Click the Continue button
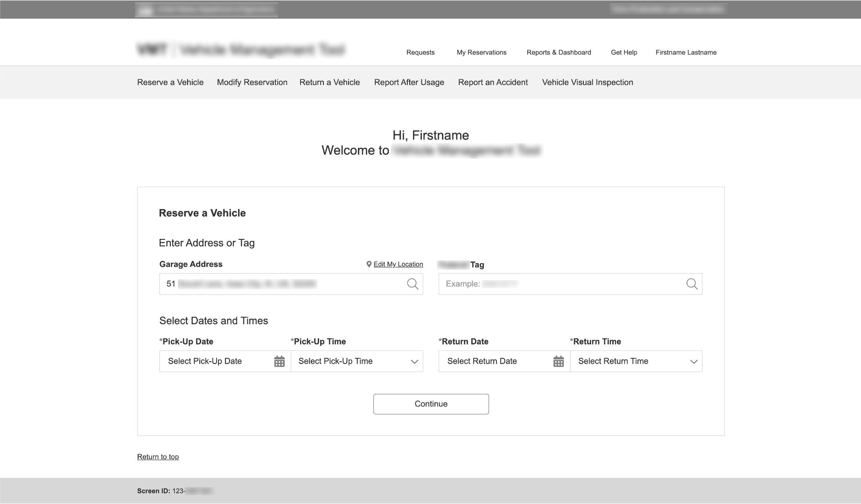The width and height of the screenshot is (861, 504). click(x=430, y=404)
